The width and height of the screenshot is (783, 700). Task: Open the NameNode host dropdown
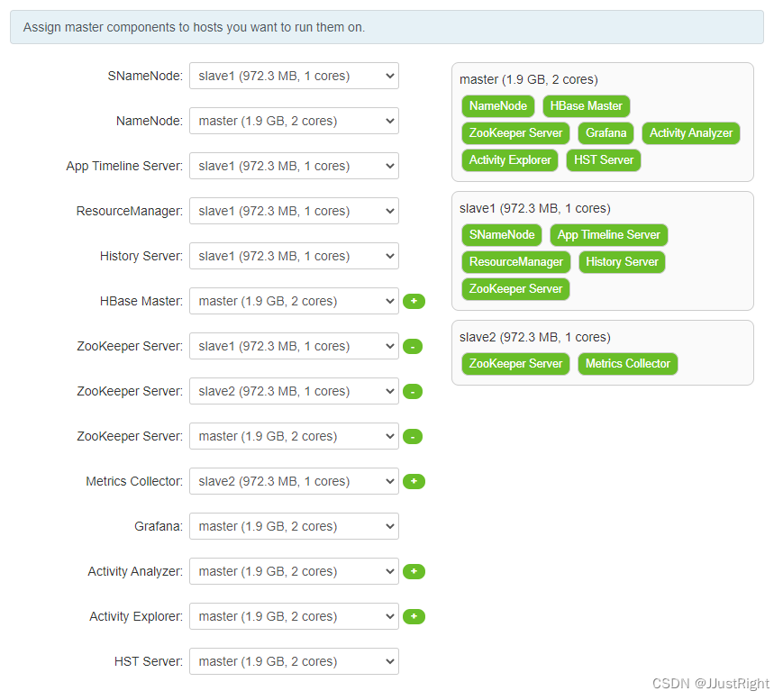point(294,121)
